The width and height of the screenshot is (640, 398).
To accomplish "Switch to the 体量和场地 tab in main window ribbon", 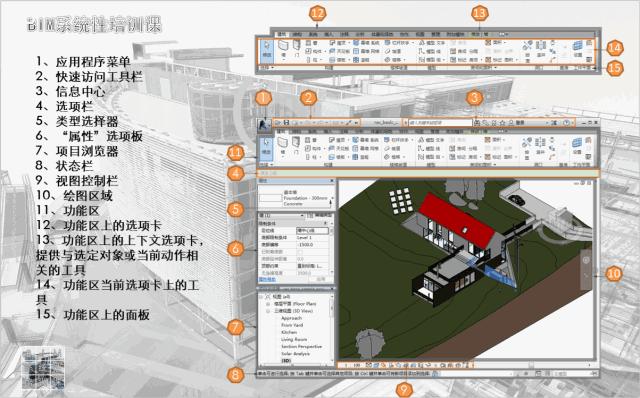I will click(x=382, y=131).
